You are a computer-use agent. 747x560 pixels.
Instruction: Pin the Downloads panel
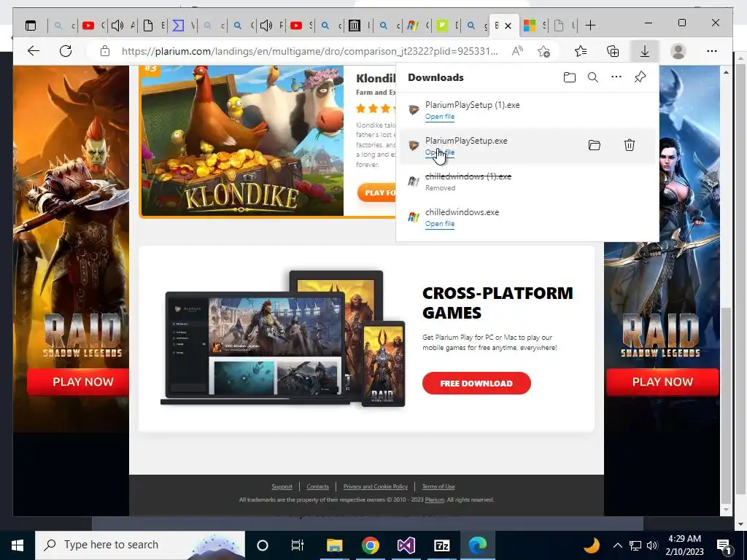[640, 77]
